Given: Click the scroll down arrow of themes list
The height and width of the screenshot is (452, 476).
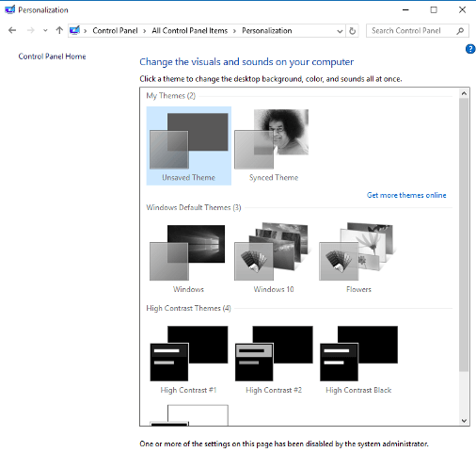Looking at the screenshot, I should 464,421.
